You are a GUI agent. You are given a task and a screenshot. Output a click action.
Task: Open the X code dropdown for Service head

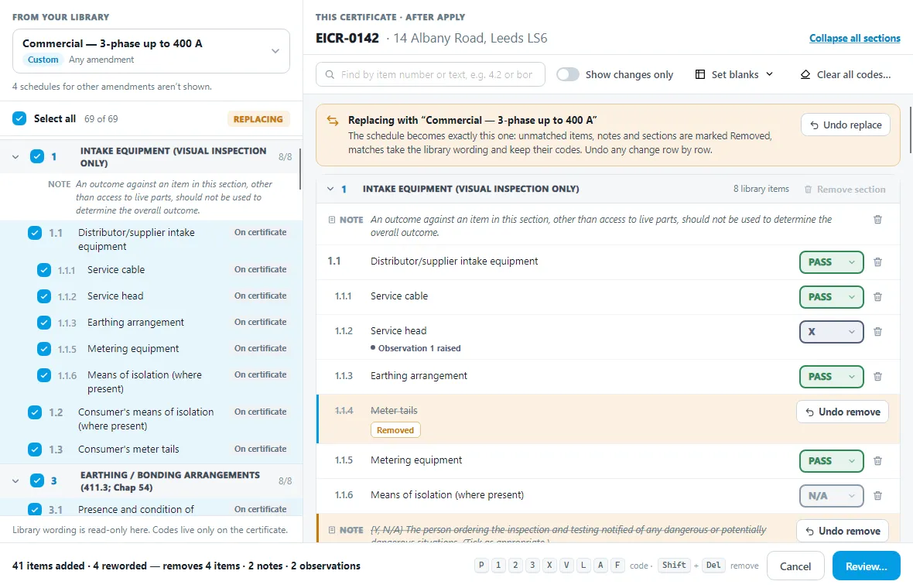click(832, 332)
